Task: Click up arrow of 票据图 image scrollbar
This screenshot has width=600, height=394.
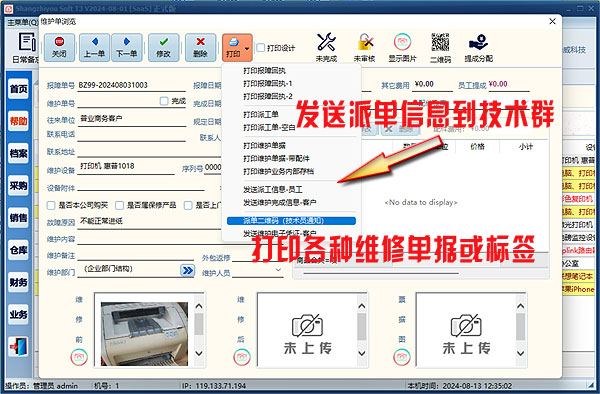Action: [520, 306]
